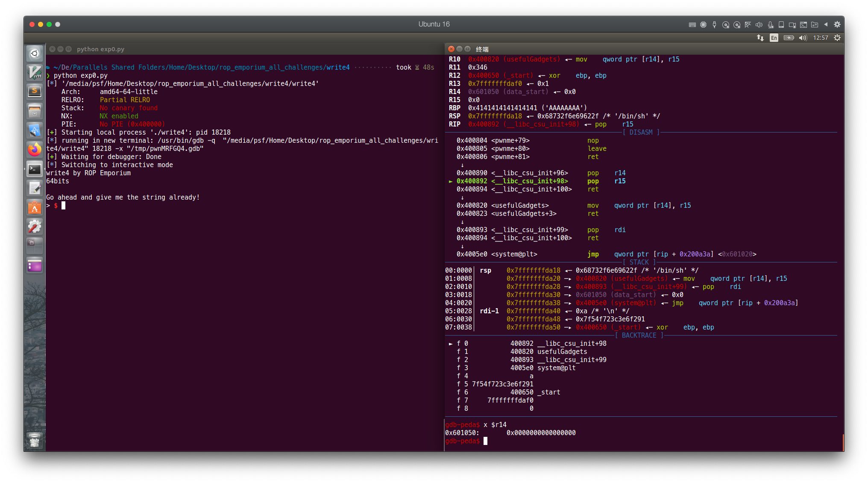This screenshot has width=868, height=483.
Task: Click 'Partial RELRO' in left terminal
Action: [125, 100]
